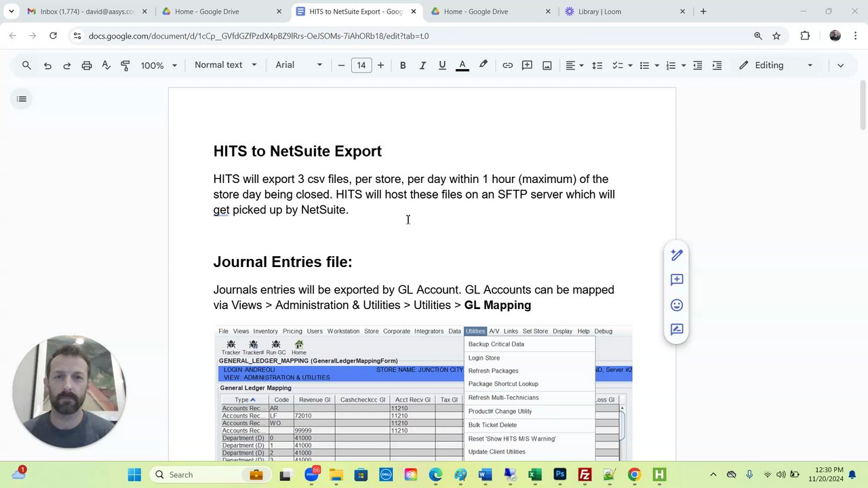
Task: Insert a link using the link icon
Action: (507, 65)
